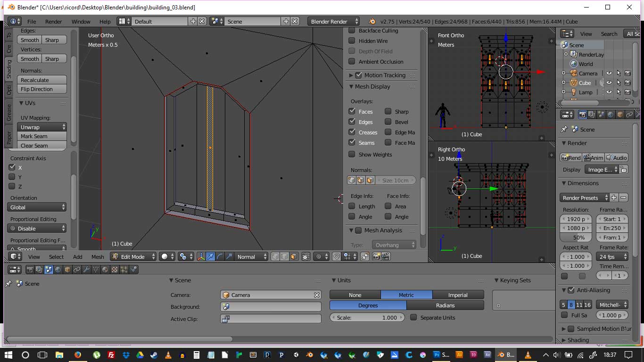Open the World properties globe icon
Image resolution: width=644 pixels, height=362 pixels.
58,270
